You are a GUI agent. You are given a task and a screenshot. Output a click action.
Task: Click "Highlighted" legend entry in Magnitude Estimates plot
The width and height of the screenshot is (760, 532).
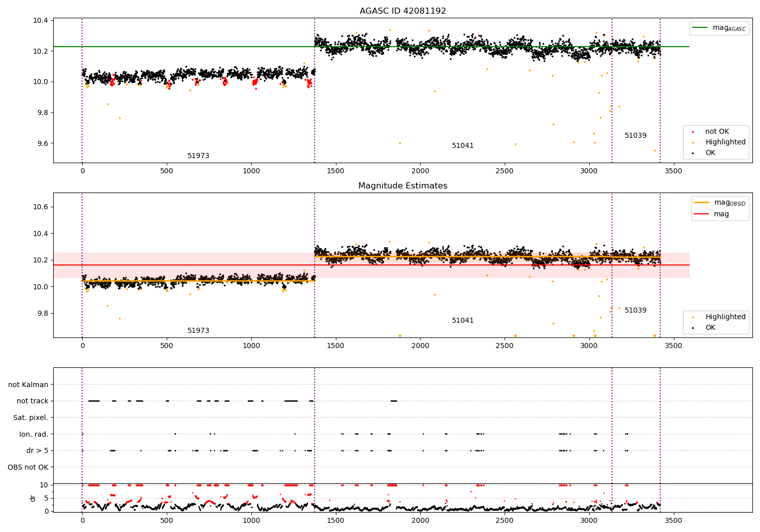[719, 317]
